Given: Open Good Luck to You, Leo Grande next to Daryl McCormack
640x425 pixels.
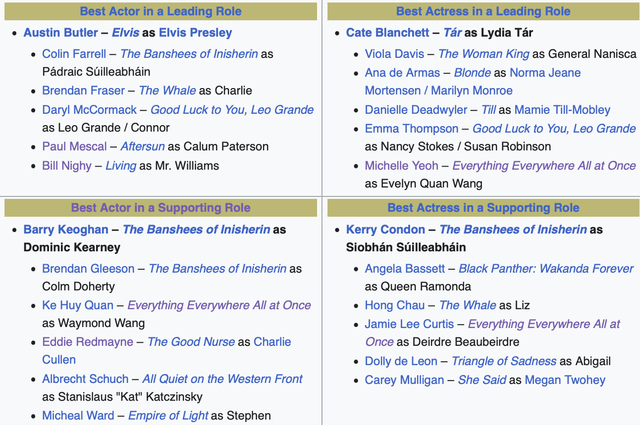Looking at the screenshot, I should 232,110.
